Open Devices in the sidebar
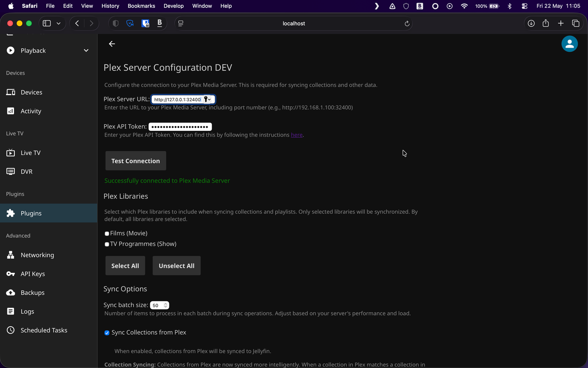This screenshot has height=368, width=588. click(49, 92)
